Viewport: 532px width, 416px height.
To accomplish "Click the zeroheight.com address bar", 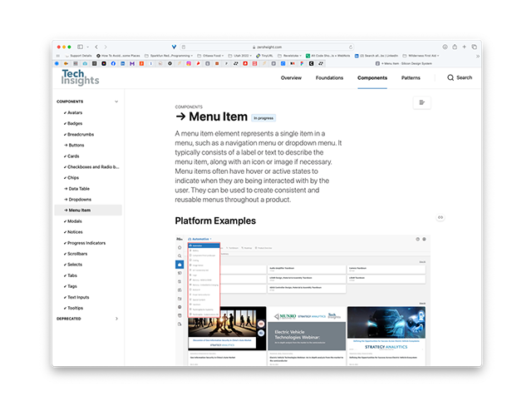I will pos(268,47).
